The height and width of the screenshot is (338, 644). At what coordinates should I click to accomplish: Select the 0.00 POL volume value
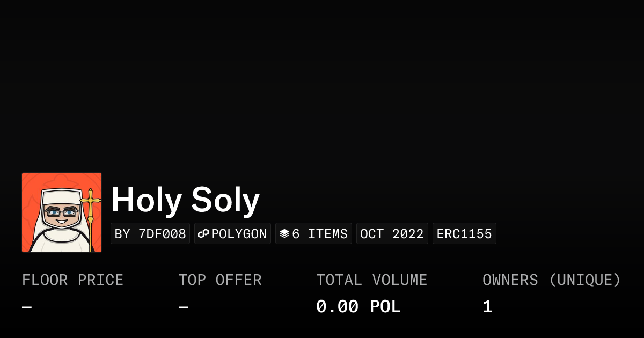tap(358, 307)
